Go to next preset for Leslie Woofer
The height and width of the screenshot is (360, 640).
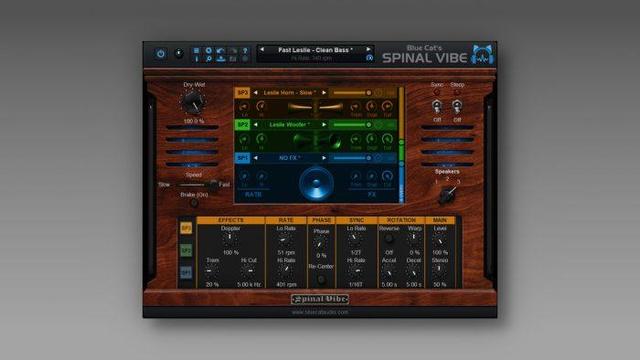[x=324, y=124]
